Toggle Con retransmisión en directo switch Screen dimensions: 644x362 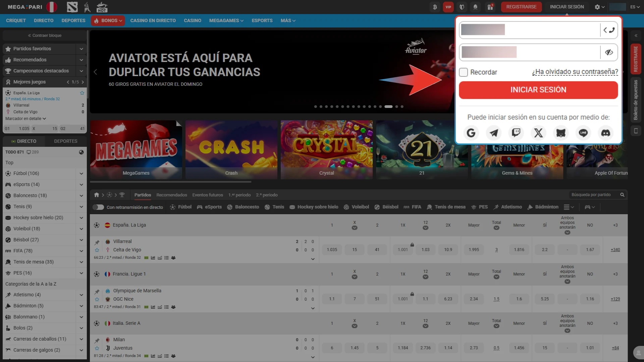click(x=98, y=207)
